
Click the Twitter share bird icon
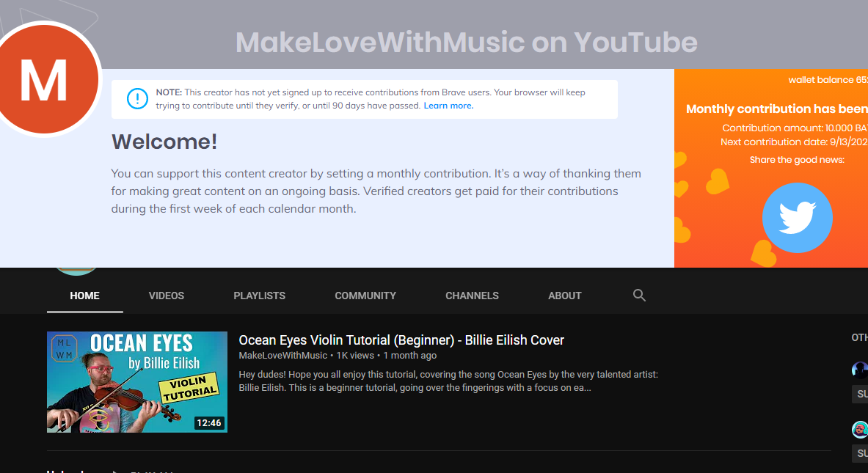(x=797, y=217)
